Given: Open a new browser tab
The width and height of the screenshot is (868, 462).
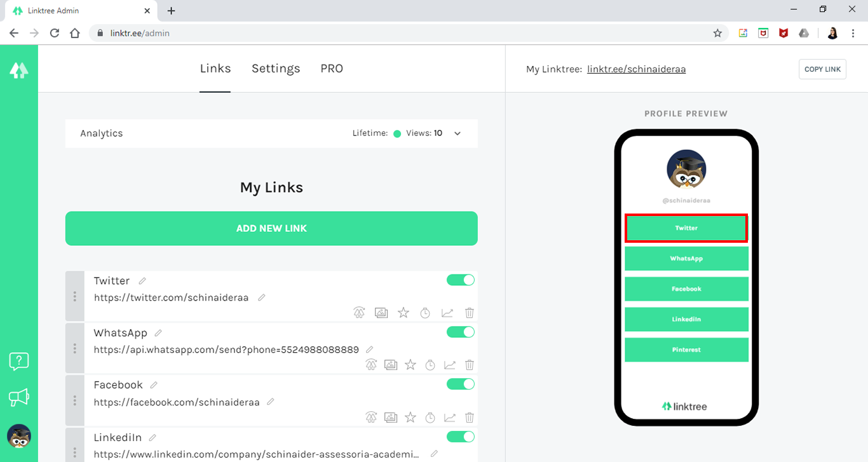Looking at the screenshot, I should (x=171, y=11).
